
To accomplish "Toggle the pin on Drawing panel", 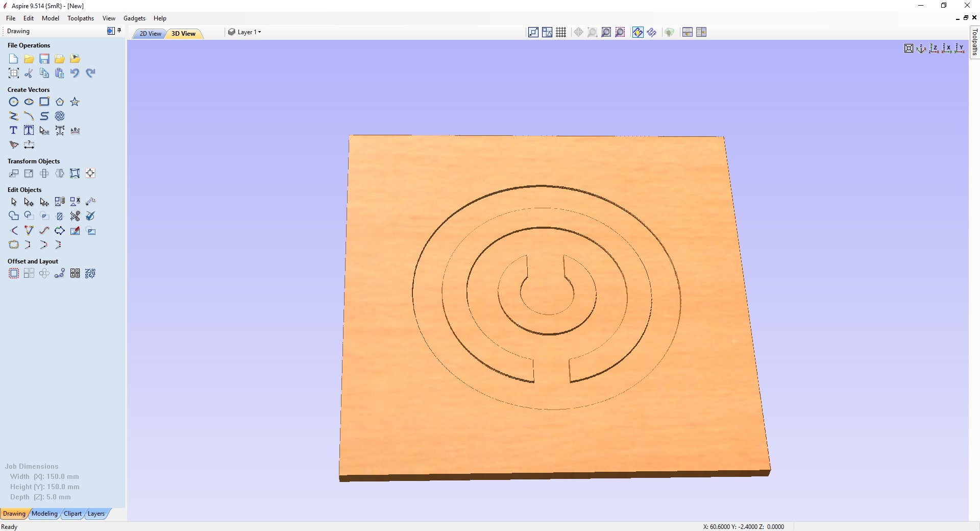I will point(119,31).
